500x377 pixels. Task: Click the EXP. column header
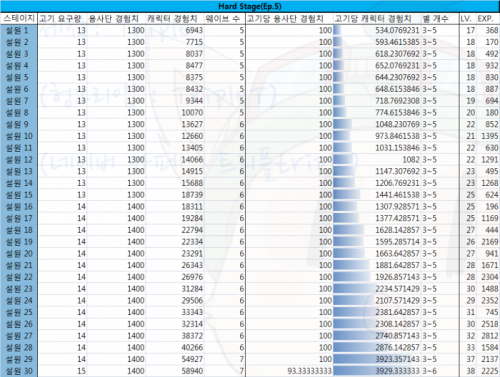point(488,18)
